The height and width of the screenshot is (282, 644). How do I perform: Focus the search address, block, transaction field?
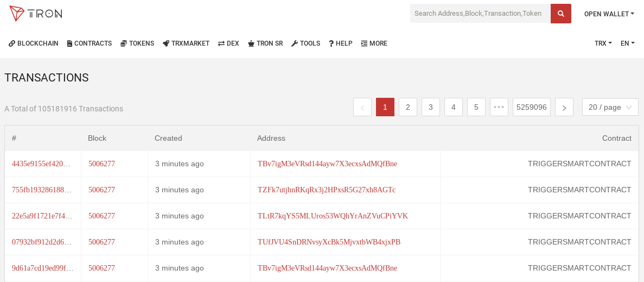click(x=480, y=14)
